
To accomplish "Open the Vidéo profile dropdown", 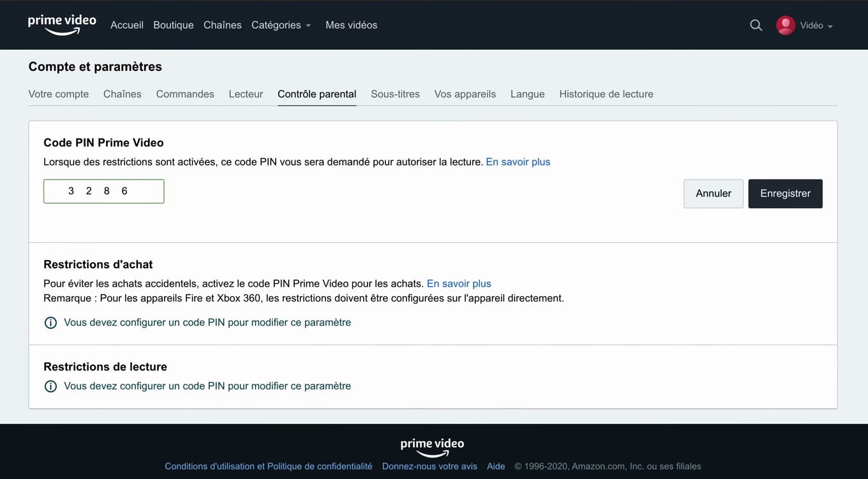I will [816, 26].
